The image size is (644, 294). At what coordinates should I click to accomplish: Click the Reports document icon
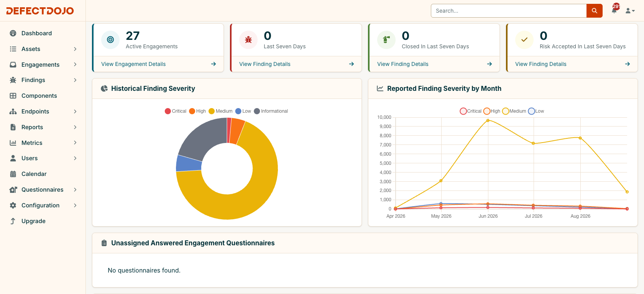point(13,127)
